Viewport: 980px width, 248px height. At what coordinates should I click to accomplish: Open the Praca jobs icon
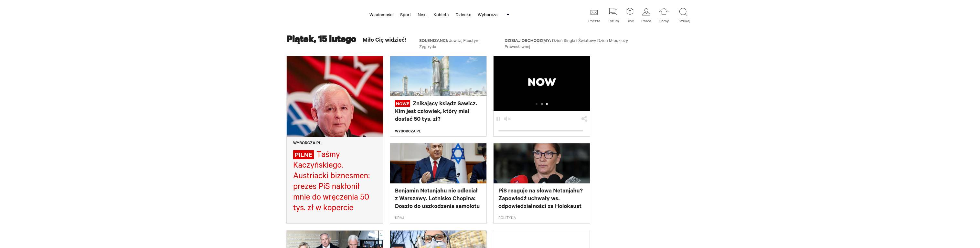pos(646,12)
